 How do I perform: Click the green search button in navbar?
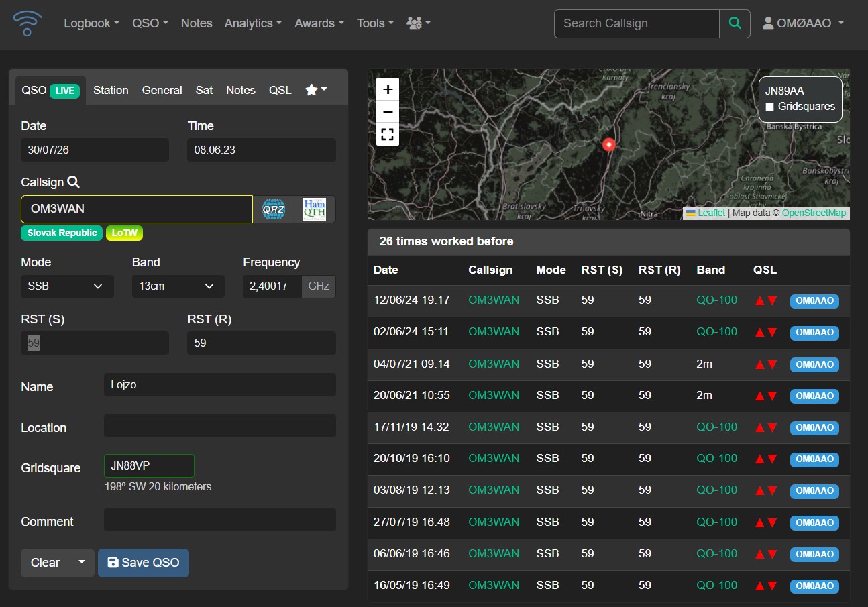point(735,23)
